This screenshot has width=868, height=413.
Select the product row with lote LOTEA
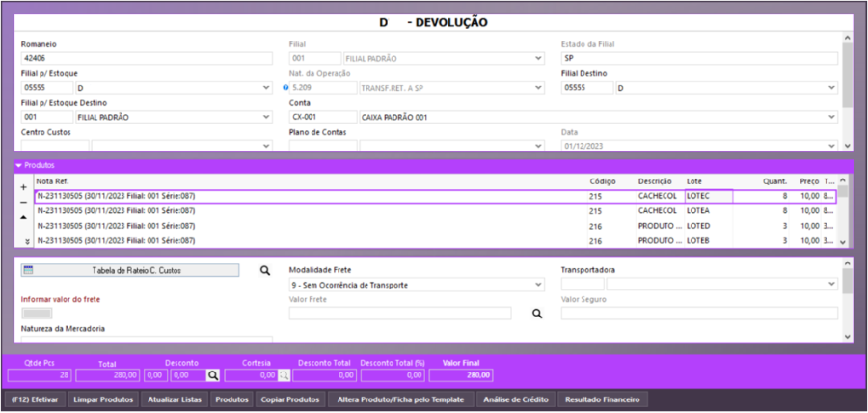click(x=435, y=211)
